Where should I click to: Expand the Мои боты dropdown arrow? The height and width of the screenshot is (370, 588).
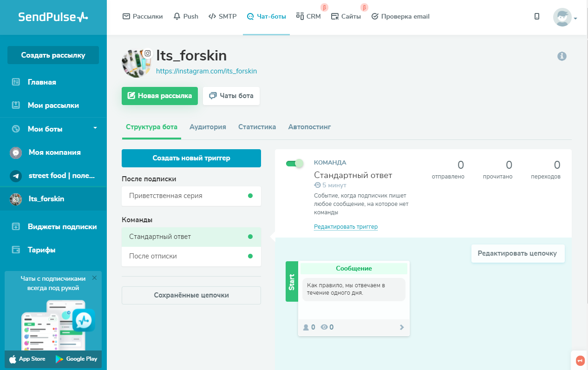95,128
